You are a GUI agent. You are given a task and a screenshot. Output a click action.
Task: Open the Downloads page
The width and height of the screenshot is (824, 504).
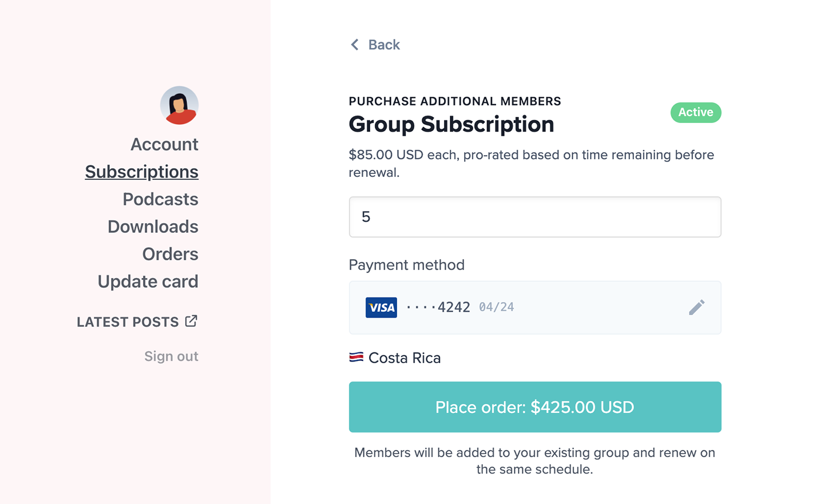pos(153,227)
